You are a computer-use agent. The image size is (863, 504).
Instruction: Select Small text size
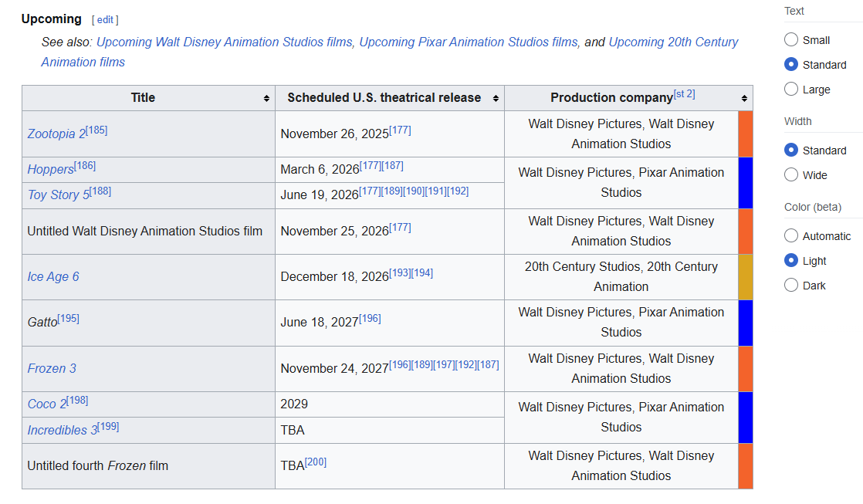791,39
